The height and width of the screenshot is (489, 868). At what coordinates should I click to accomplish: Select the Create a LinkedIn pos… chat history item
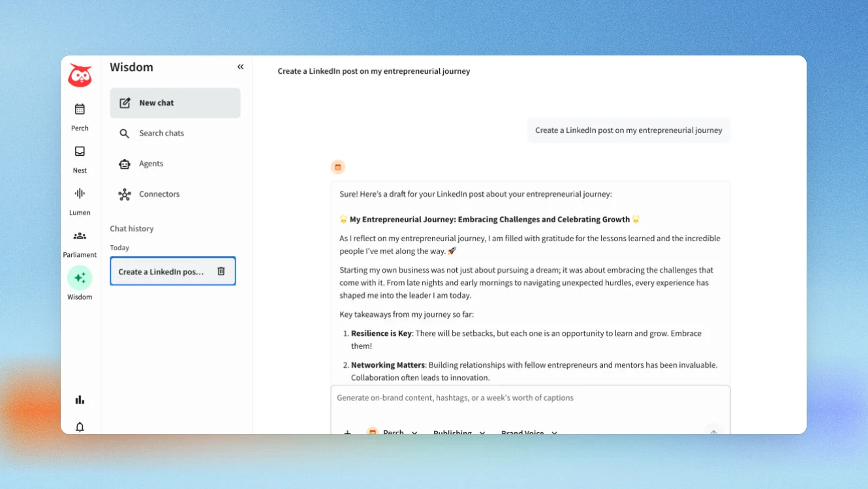[173, 271]
